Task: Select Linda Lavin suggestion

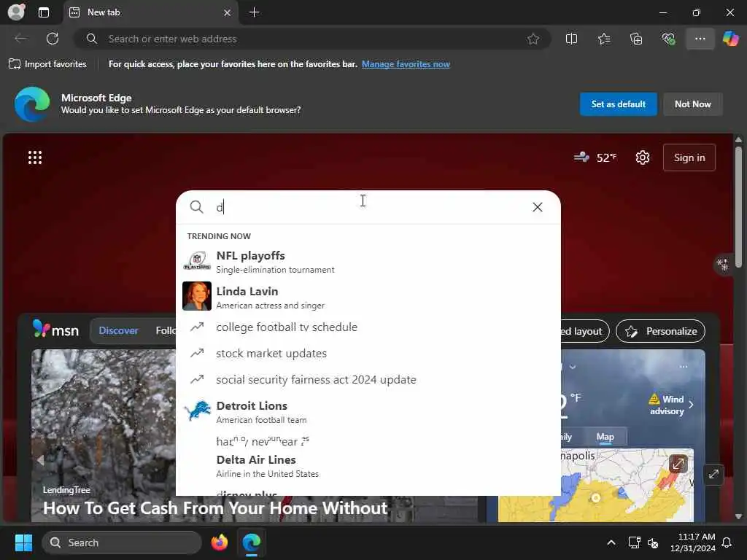Action: (x=368, y=297)
